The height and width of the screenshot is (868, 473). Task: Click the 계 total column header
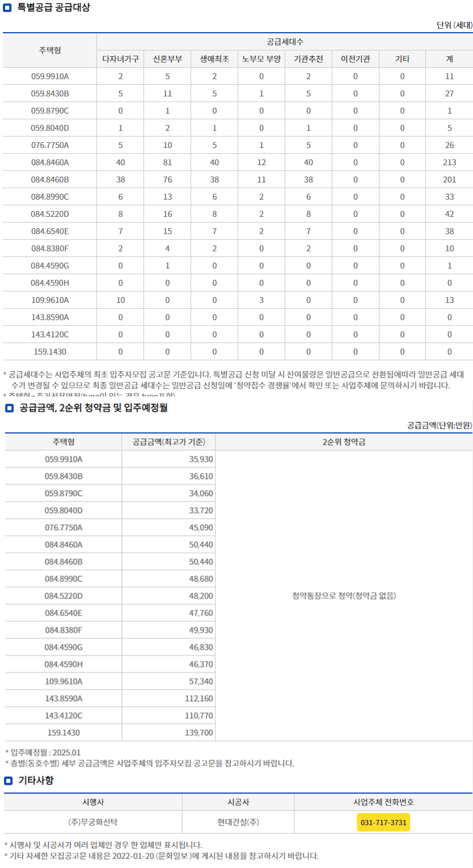pyautogui.click(x=449, y=59)
